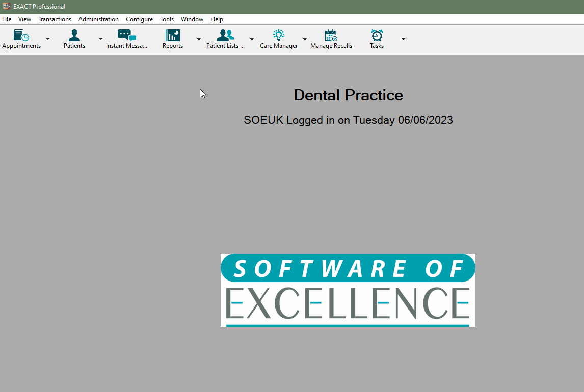Open the Administration menu
584x392 pixels.
(98, 19)
